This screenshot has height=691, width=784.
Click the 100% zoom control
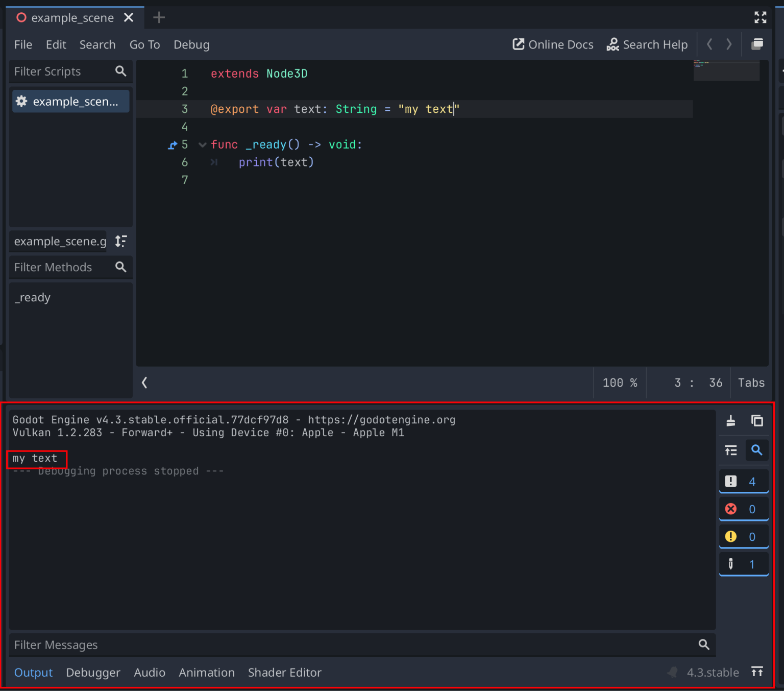620,383
